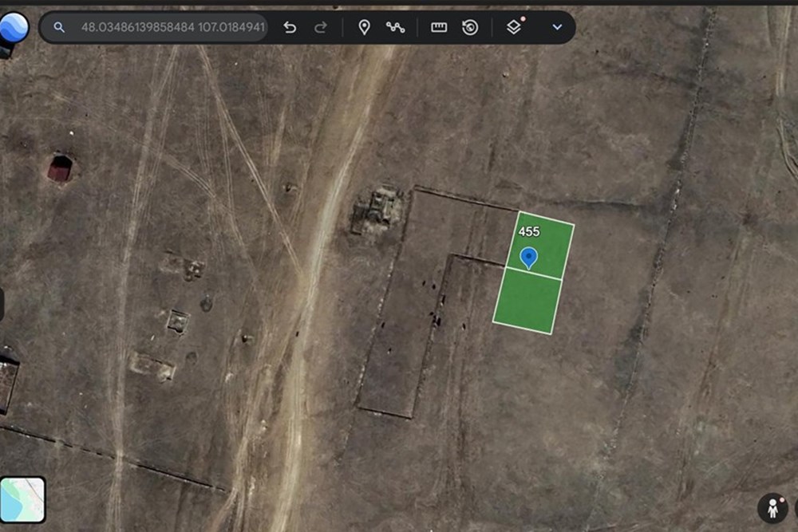
Task: Click the search magnifier icon
Action: point(59,27)
